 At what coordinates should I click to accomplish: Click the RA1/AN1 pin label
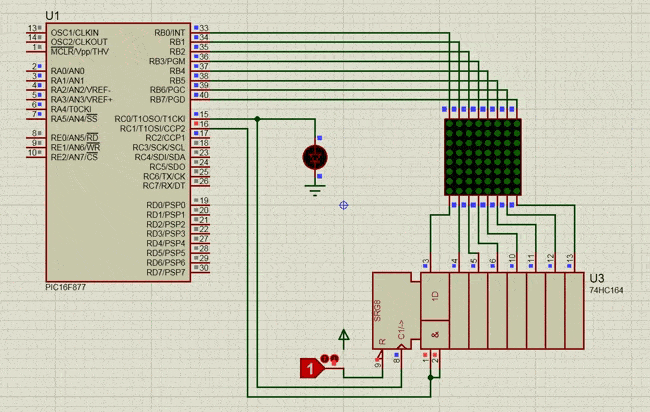pos(67,80)
